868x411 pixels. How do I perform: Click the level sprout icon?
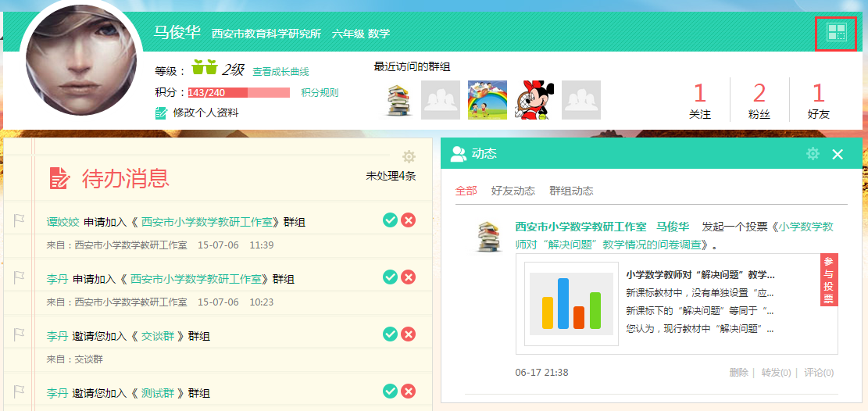(x=204, y=67)
